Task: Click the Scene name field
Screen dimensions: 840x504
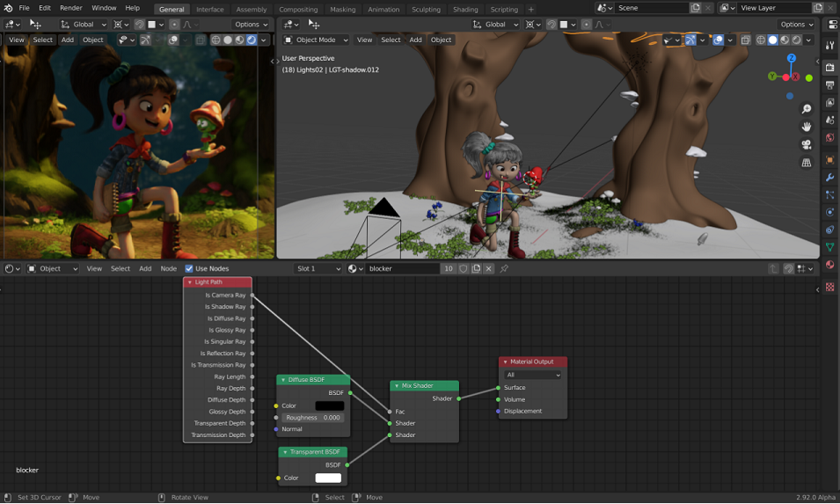Action: click(x=652, y=8)
